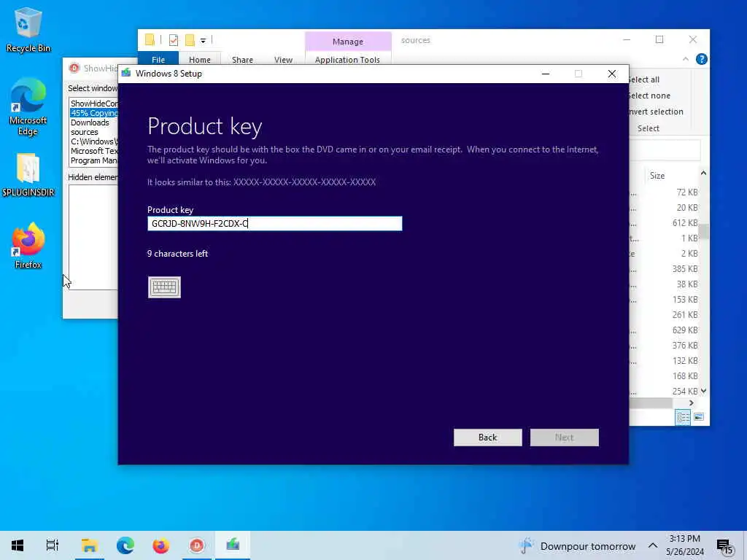Open the weather widget Downpour tomorrow

pos(577,545)
